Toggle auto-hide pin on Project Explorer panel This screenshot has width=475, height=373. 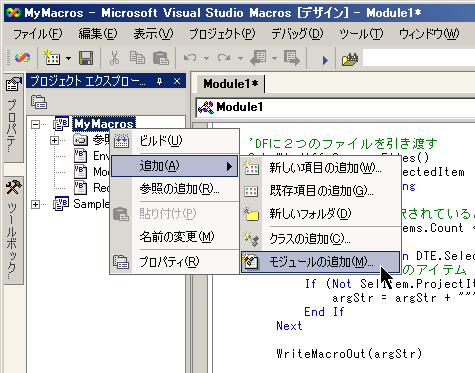(x=159, y=81)
